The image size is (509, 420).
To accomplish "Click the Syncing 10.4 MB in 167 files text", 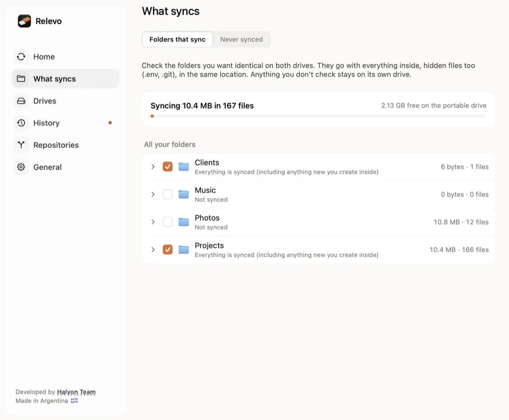I will pos(202,105).
